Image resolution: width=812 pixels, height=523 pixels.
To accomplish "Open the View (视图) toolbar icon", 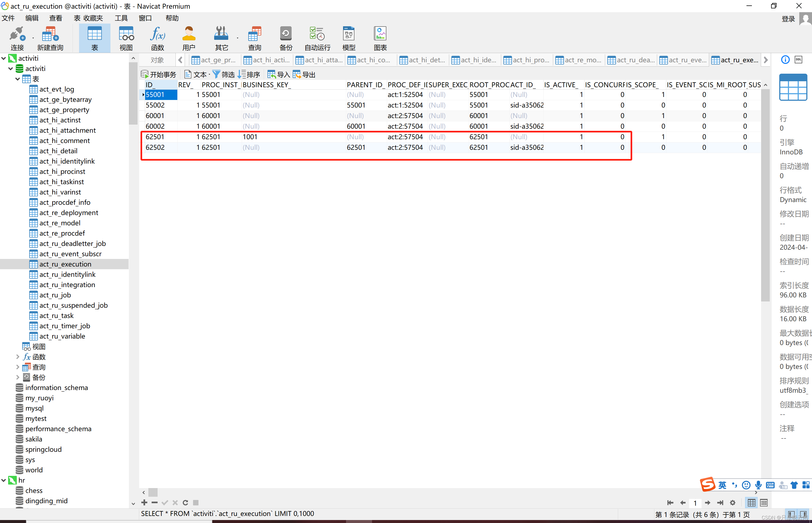I will click(126, 38).
